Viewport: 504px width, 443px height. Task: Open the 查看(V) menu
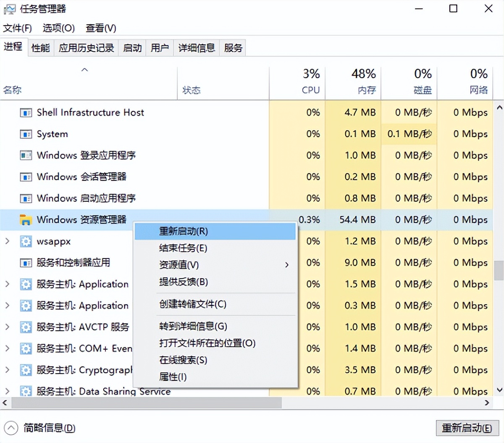click(101, 28)
